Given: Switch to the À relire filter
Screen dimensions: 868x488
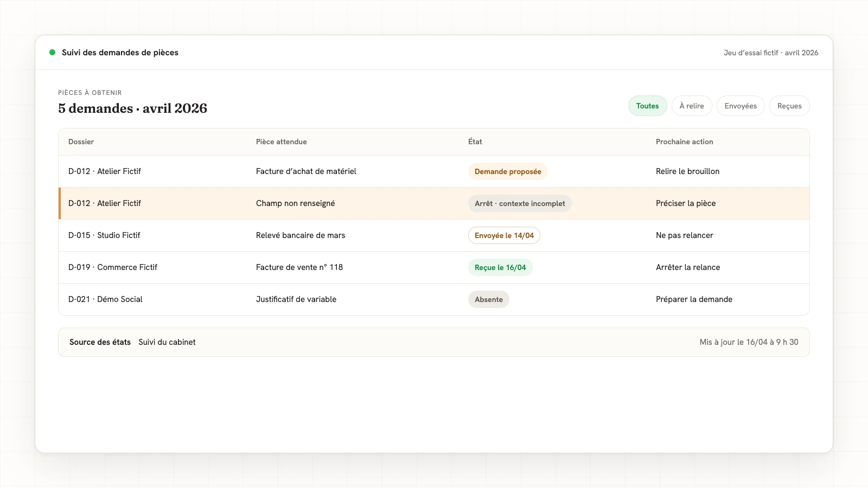Looking at the screenshot, I should coord(692,106).
